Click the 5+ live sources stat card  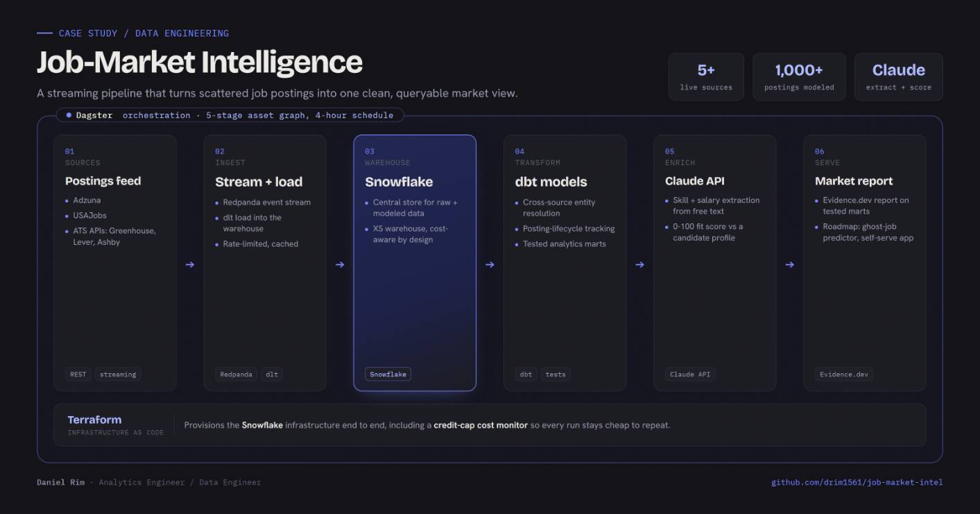[x=706, y=77]
